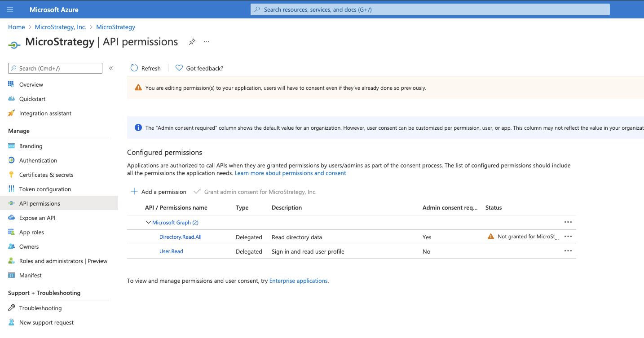Open the Manifest sidebar item

[x=31, y=275]
